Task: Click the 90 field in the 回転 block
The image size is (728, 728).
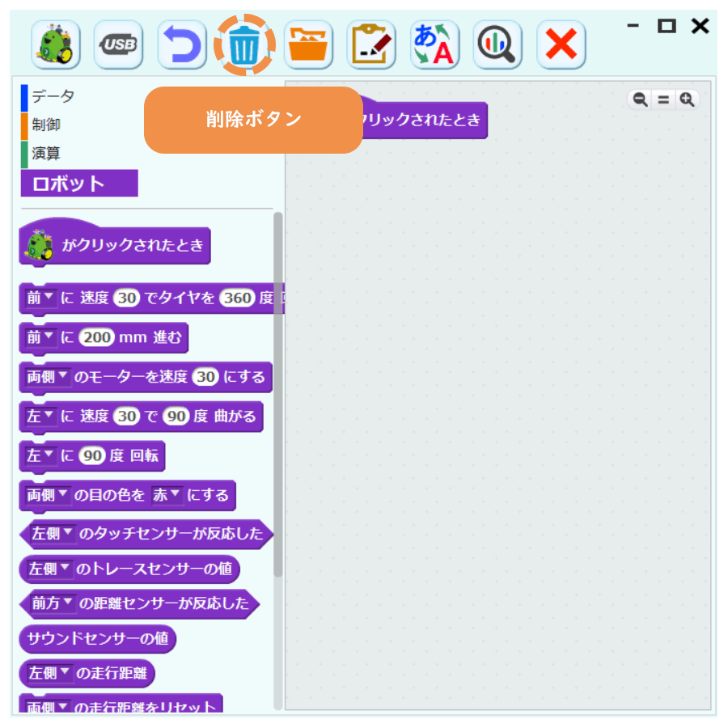Action: point(92,455)
